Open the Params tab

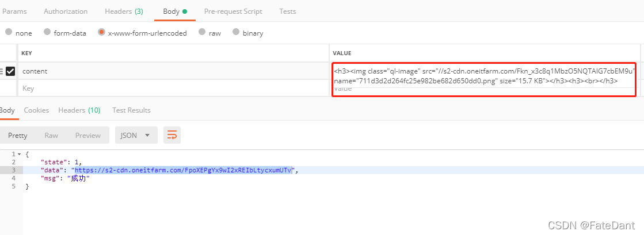click(14, 11)
